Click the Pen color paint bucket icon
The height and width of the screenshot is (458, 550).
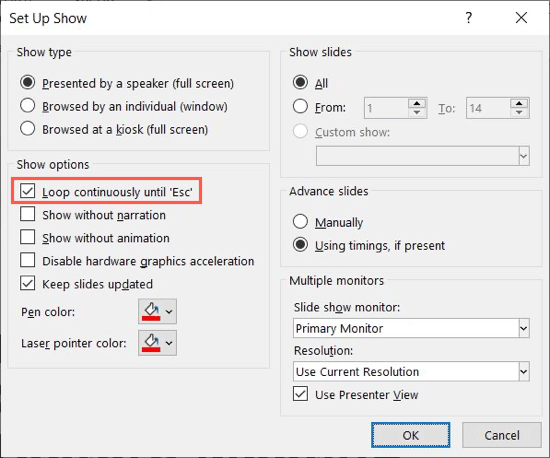151,311
